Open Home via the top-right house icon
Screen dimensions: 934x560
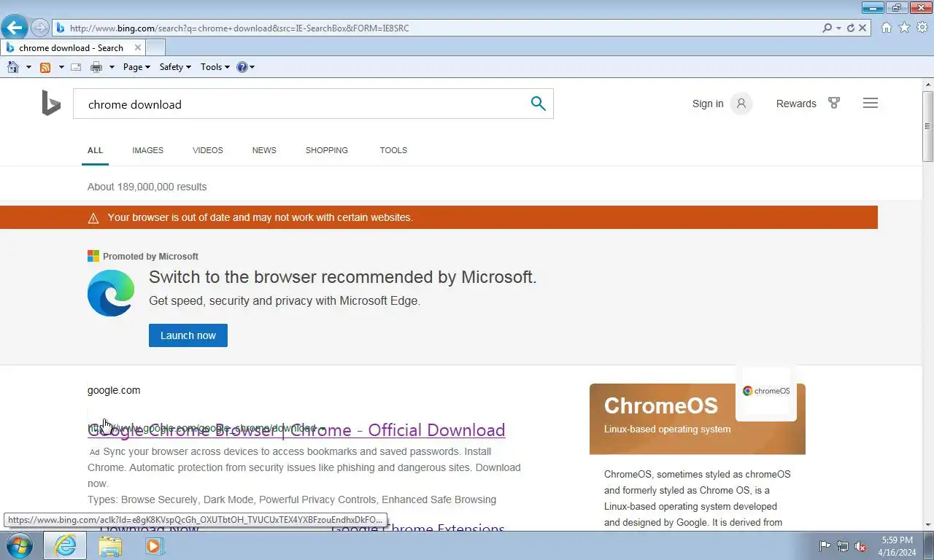[x=886, y=28]
